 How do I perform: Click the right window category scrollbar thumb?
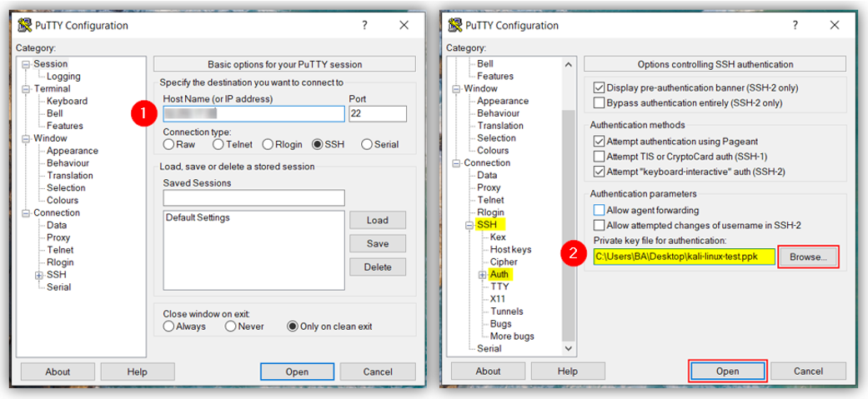click(569, 225)
